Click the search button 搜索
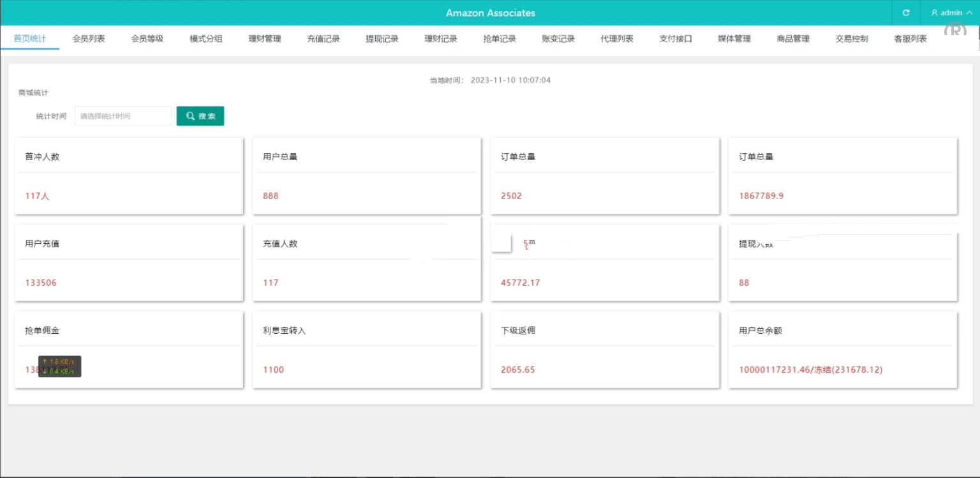Viewport: 980px width, 478px height. point(200,116)
